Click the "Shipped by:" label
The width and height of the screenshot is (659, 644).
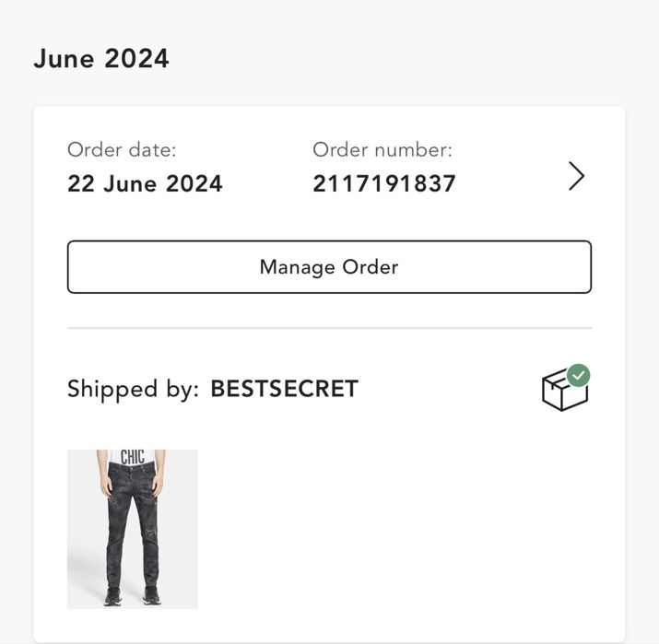coord(133,389)
